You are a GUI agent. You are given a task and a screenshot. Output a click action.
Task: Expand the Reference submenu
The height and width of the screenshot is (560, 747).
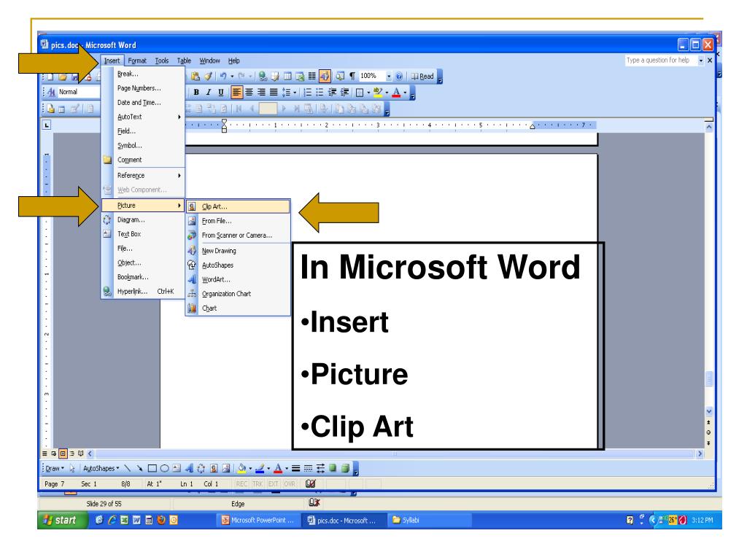point(143,175)
